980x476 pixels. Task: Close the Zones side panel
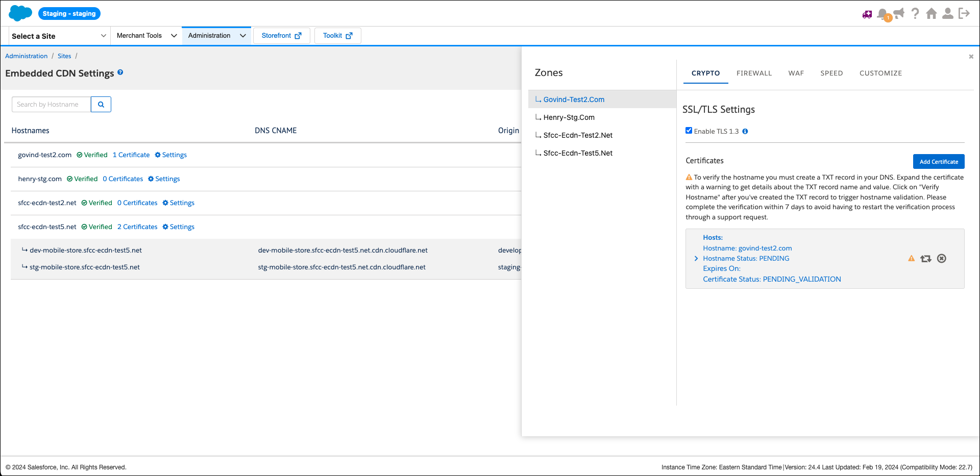[x=971, y=57]
